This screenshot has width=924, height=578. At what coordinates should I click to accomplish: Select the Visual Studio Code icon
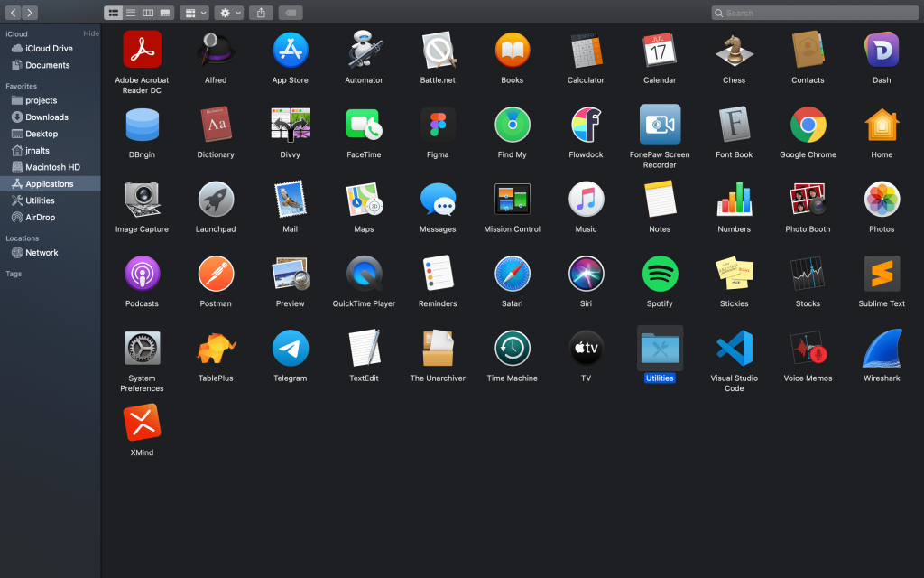(x=735, y=349)
